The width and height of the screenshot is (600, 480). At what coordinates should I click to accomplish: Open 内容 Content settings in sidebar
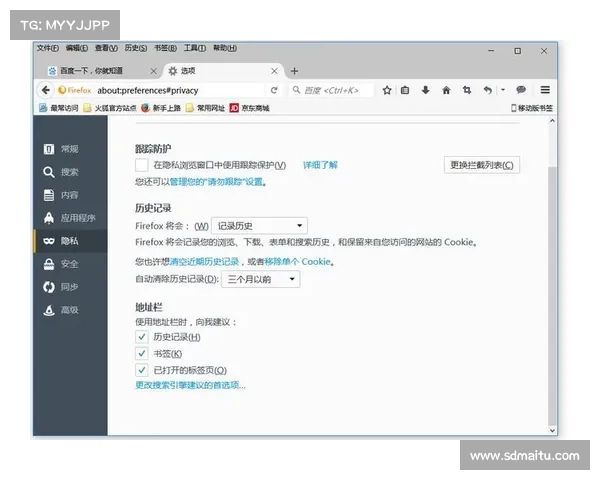click(x=70, y=195)
